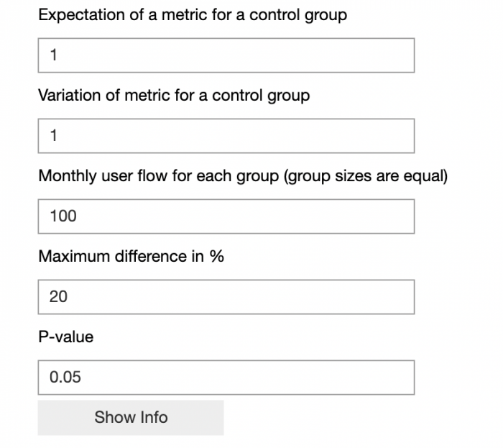This screenshot has height=448, width=503.
Task: Select the Monthly user flow input field
Action: point(226,216)
